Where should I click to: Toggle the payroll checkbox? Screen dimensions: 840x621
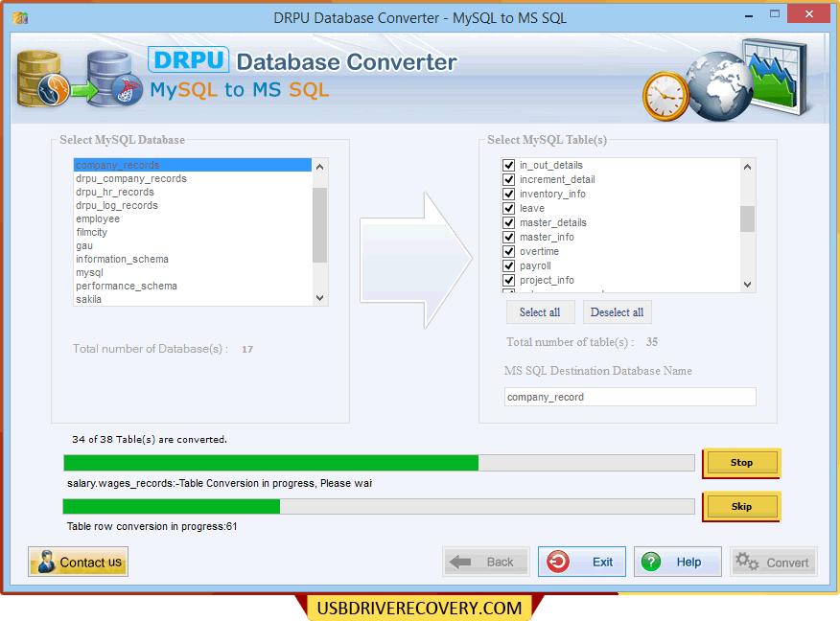tap(508, 265)
